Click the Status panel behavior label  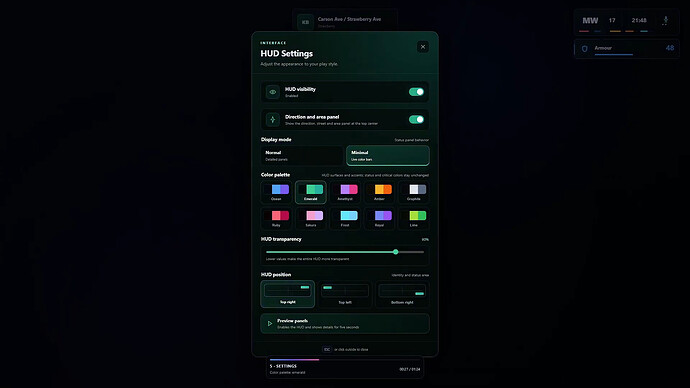tap(411, 140)
